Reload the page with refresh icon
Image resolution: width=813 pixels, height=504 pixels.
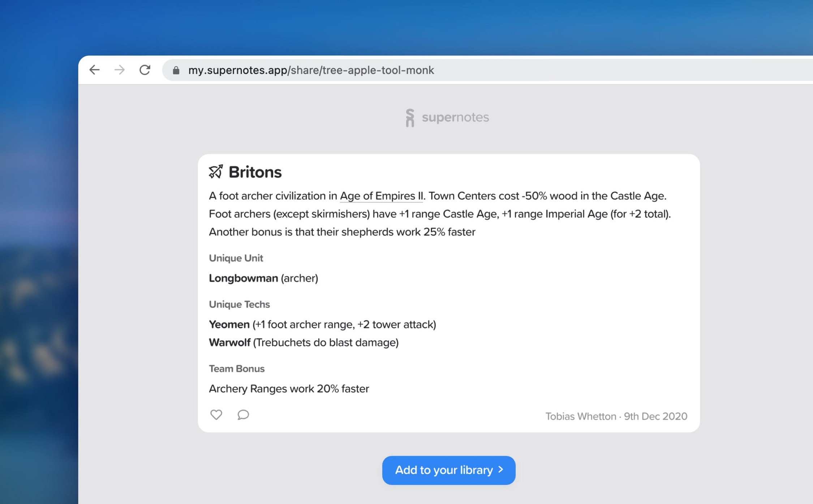coord(145,70)
